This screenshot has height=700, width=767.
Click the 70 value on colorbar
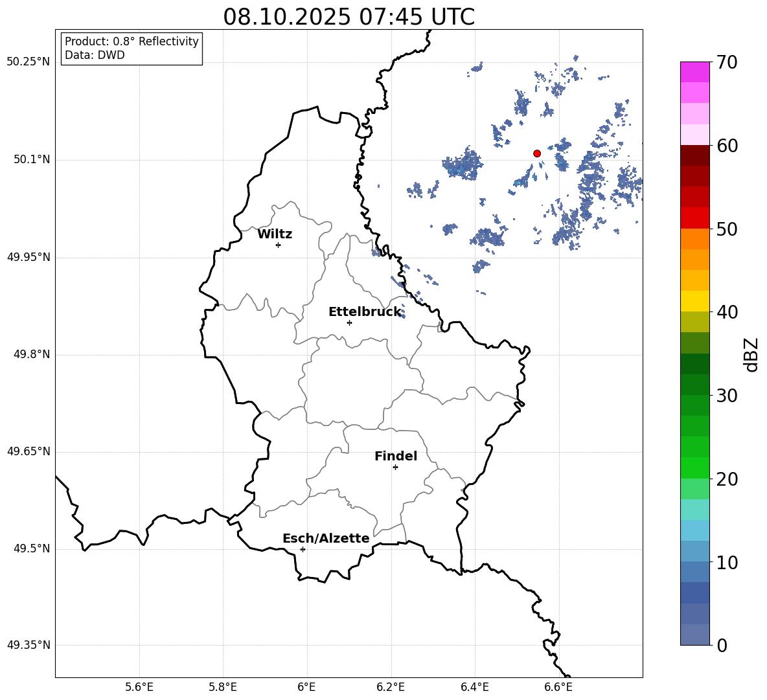coord(727,62)
